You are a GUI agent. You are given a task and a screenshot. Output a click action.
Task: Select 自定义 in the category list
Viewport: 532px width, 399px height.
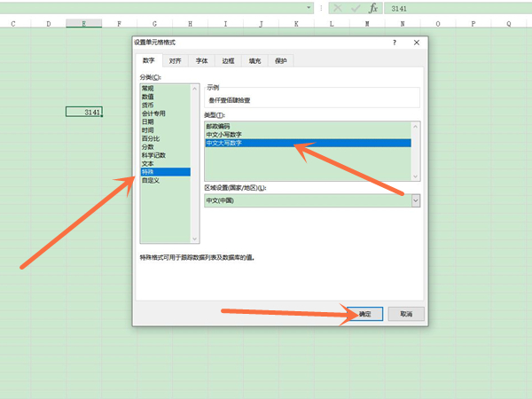pyautogui.click(x=151, y=180)
